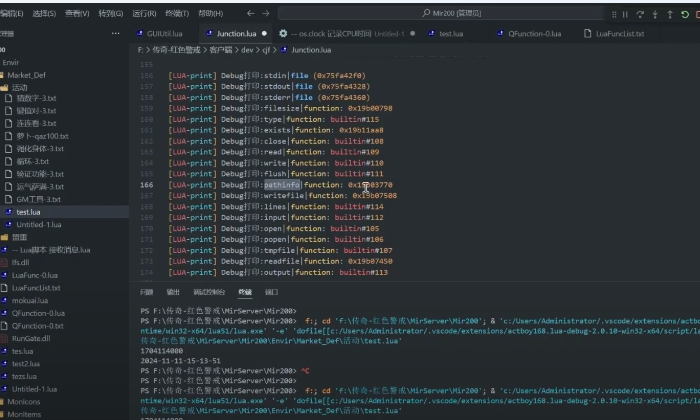The width and height of the screenshot is (700, 420).
Task: Open the 运行(R) menu
Action: point(144,14)
